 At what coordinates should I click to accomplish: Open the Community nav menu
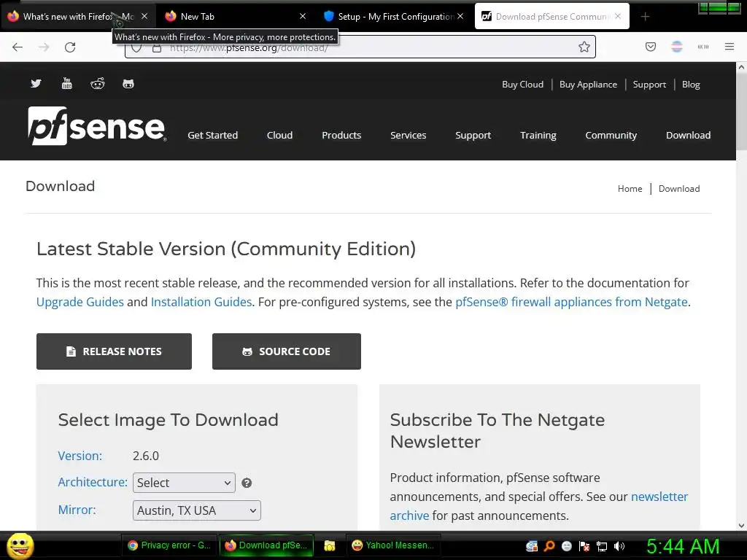pos(611,135)
